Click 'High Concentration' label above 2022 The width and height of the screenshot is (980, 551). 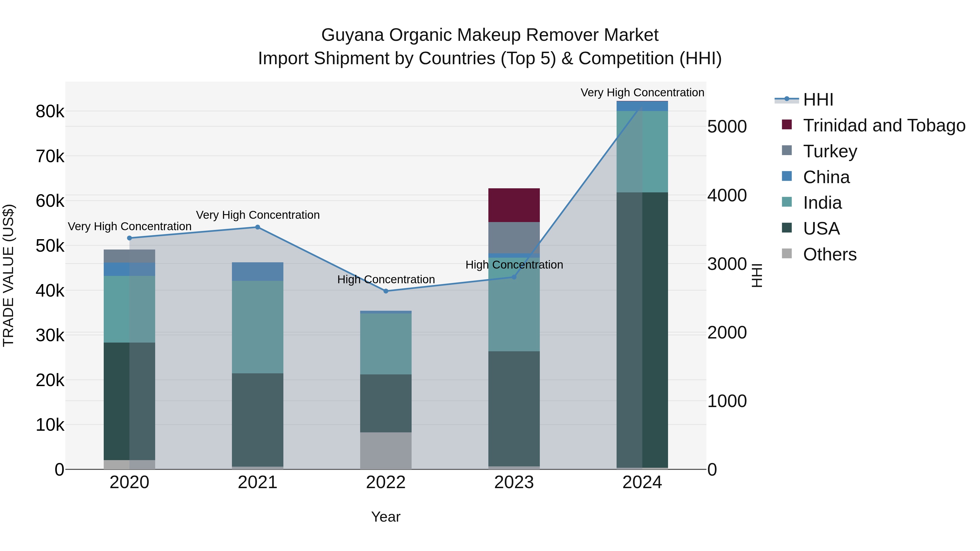click(x=386, y=279)
